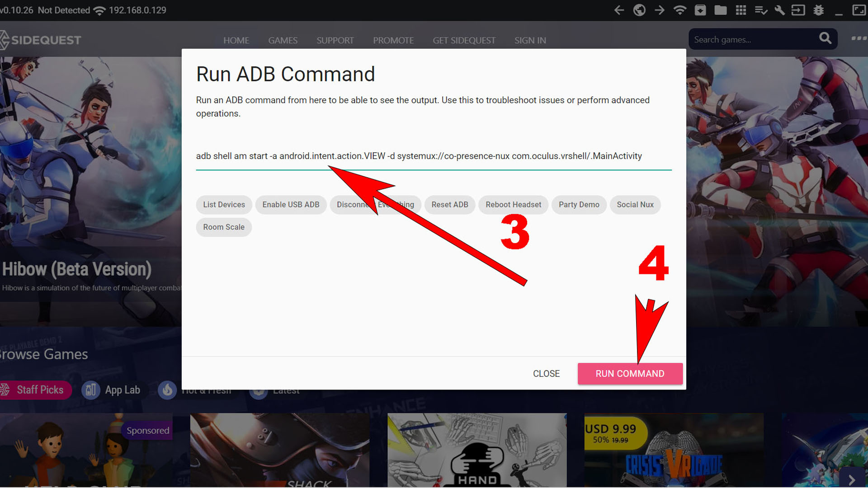Click the SideQuest logo

click(41, 40)
